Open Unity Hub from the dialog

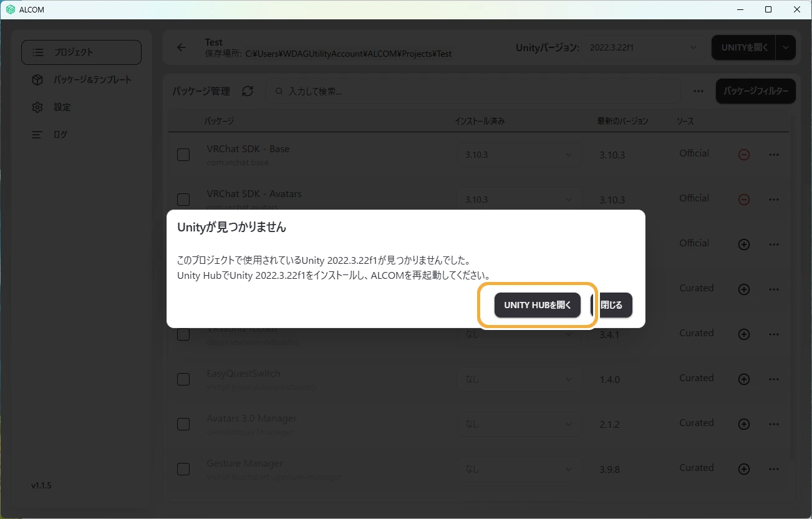click(x=537, y=305)
